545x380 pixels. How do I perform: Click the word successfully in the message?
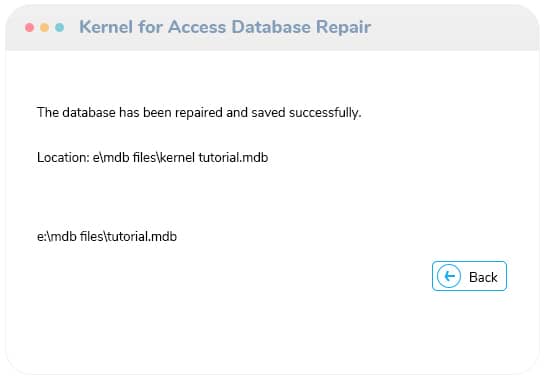click(x=325, y=113)
